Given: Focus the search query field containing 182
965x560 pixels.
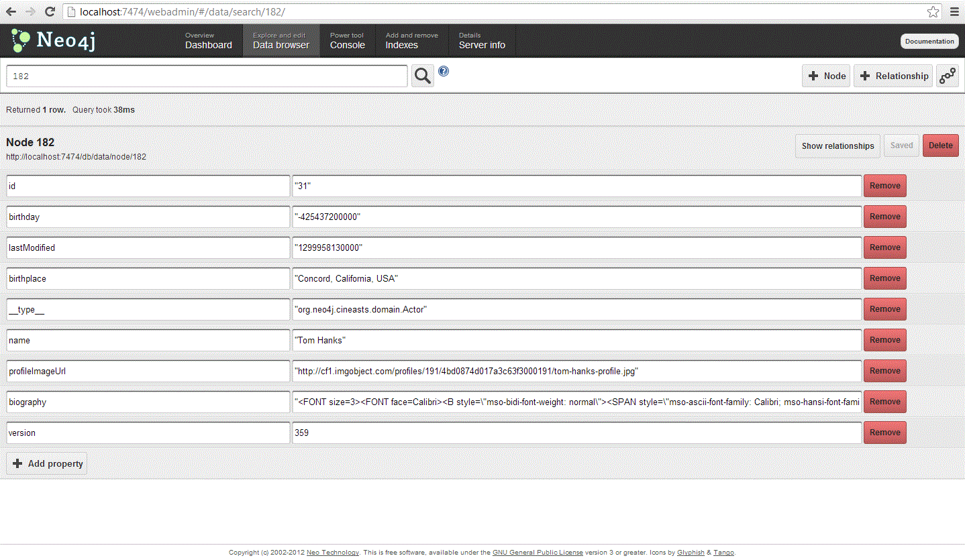Looking at the screenshot, I should [x=207, y=76].
